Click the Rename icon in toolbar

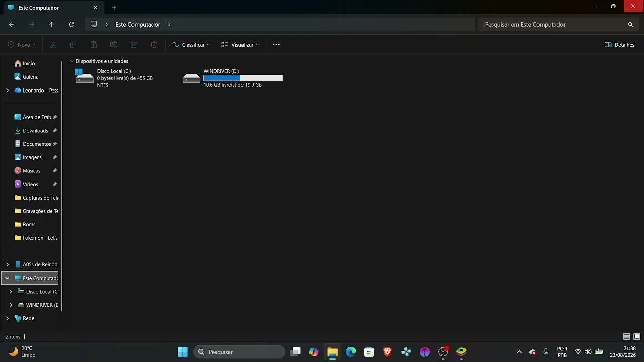114,45
